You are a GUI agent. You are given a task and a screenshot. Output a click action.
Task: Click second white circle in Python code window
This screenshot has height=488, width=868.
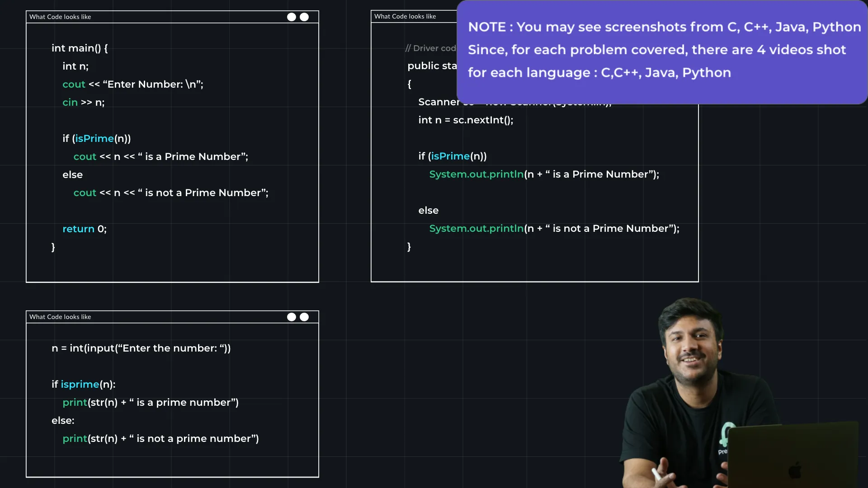click(304, 317)
